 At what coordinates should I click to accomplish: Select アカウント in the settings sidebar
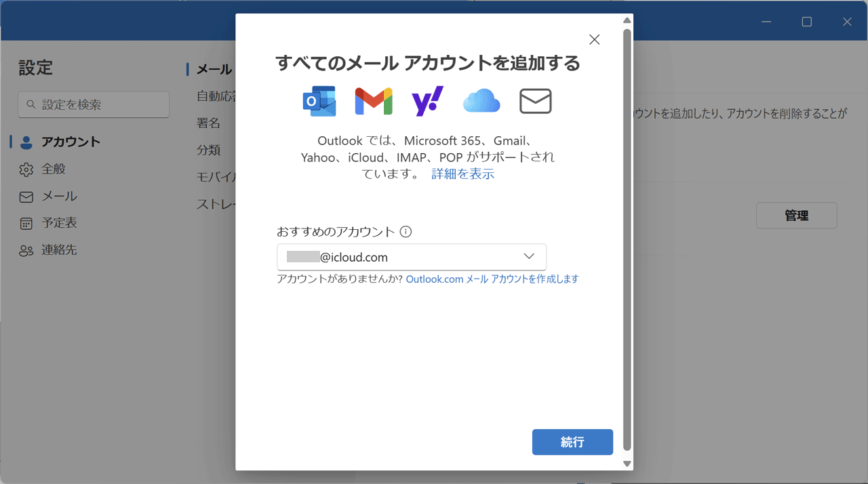pos(71,142)
